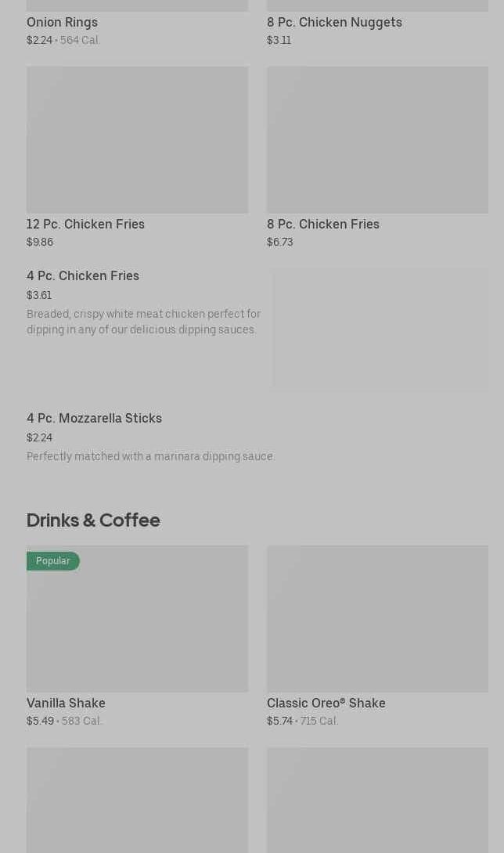Click the Classic Oreo Shake photo
504x853 pixels.
(x=377, y=618)
